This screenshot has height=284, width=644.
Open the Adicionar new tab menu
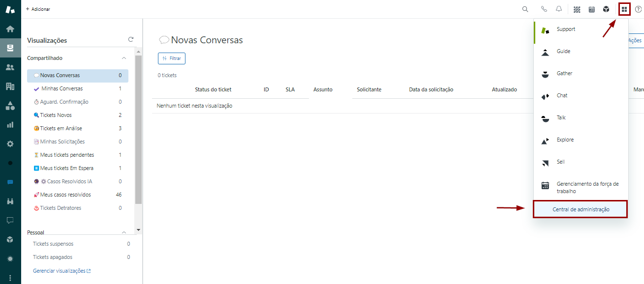[38, 9]
